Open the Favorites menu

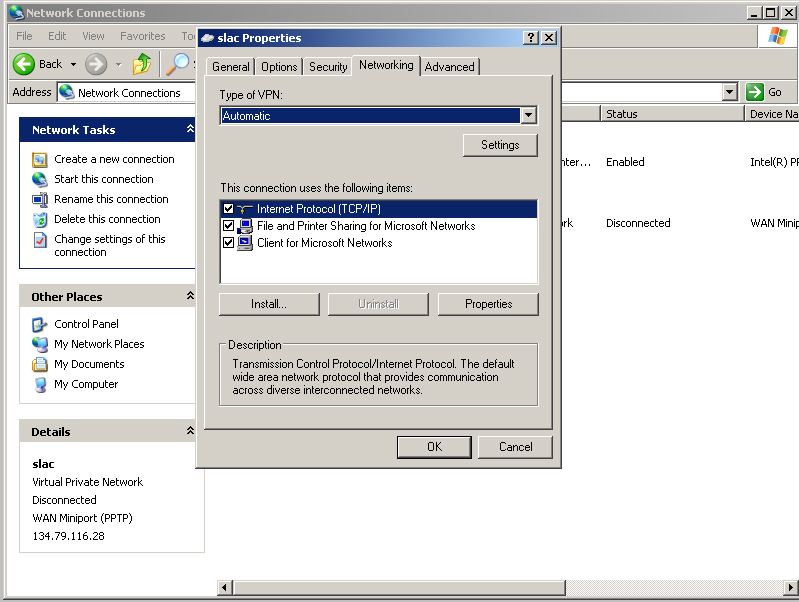(x=143, y=36)
